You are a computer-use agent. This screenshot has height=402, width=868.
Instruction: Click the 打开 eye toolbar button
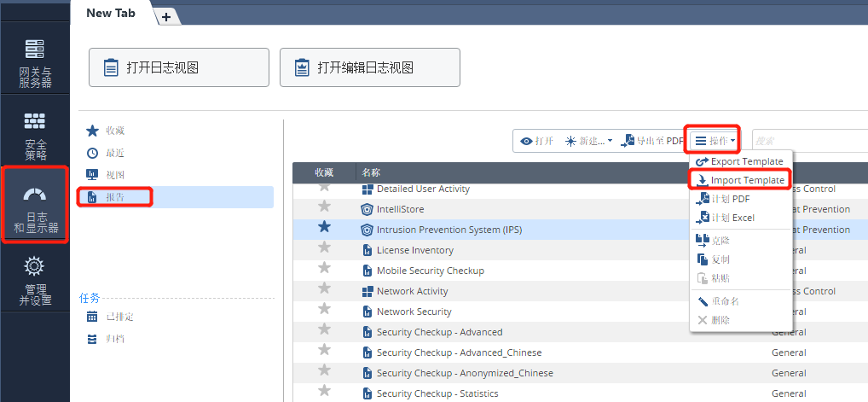537,142
